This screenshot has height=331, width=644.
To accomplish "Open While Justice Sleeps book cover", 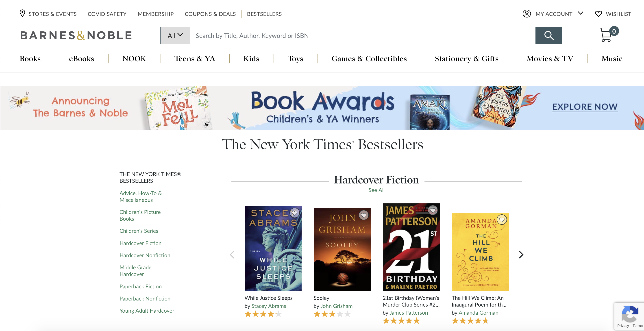I will [x=273, y=248].
